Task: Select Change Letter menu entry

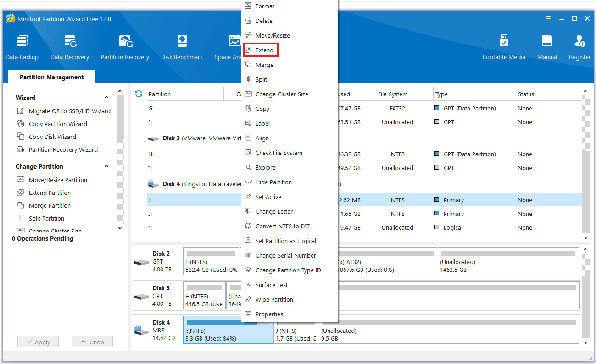Action: (290, 211)
